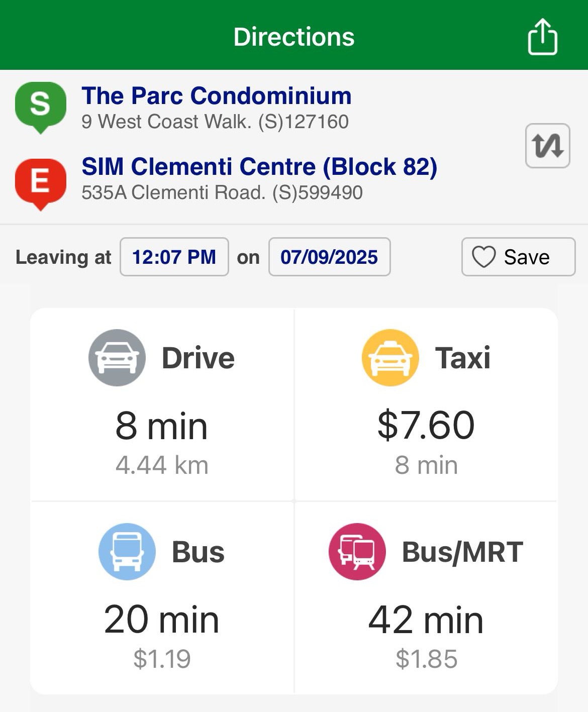Tap the share icon in header

tap(542, 37)
